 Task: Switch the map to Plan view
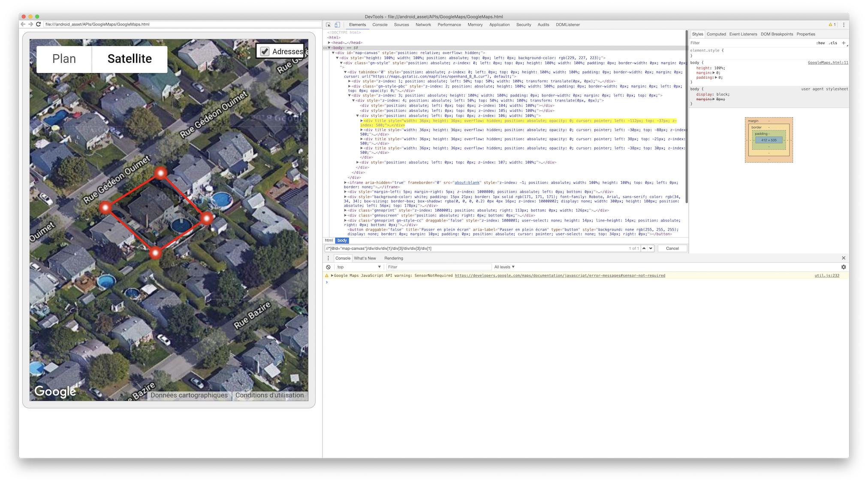click(x=64, y=59)
